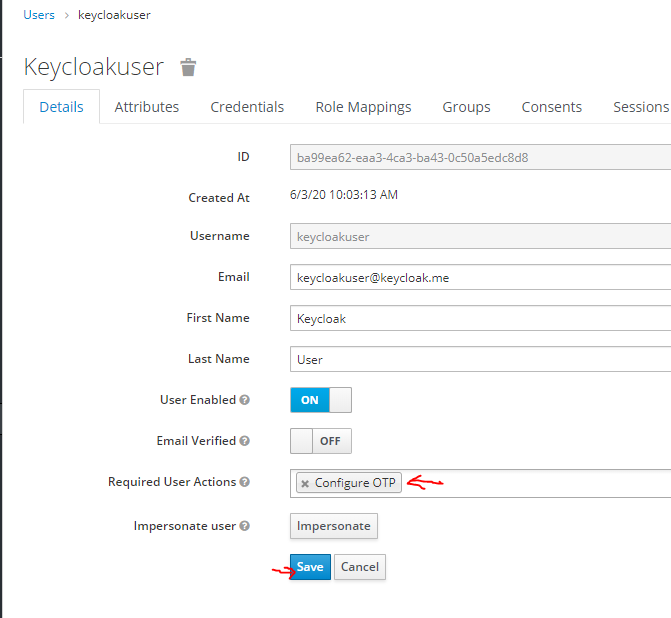Viewport: 671px width, 618px height.
Task: Remove the Configure OTP tag via x
Action: coord(305,483)
